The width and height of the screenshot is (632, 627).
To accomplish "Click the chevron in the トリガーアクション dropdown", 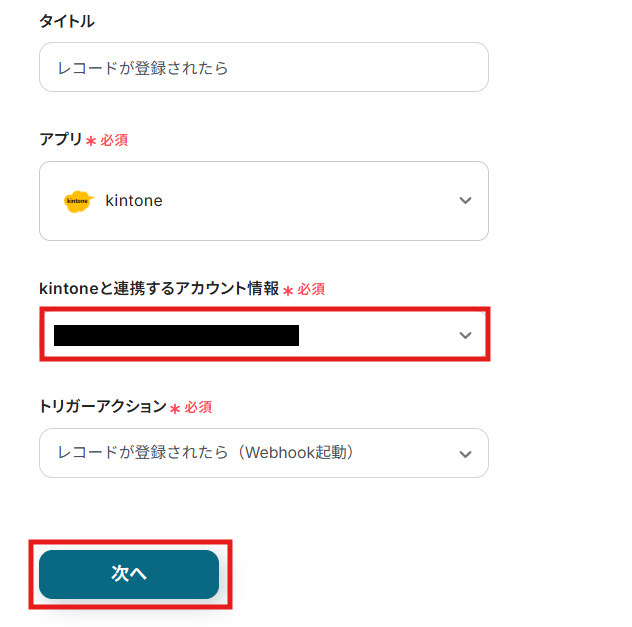I will coord(465,454).
